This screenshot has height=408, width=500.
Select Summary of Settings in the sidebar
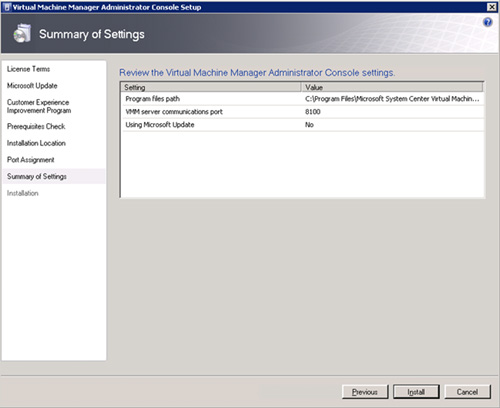tap(37, 176)
